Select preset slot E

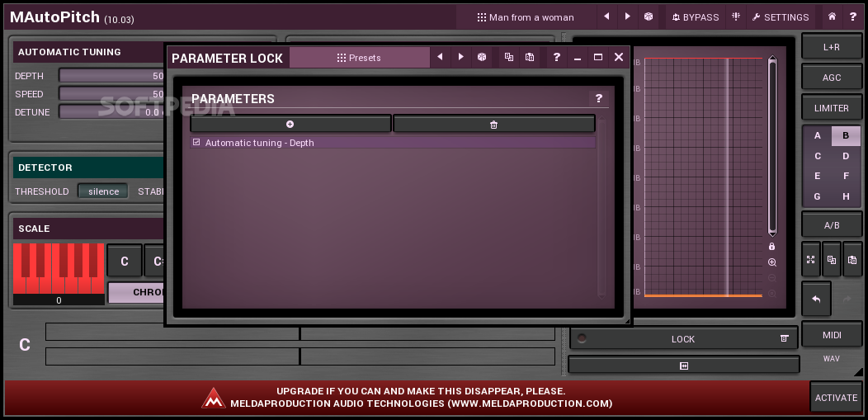coord(817,176)
